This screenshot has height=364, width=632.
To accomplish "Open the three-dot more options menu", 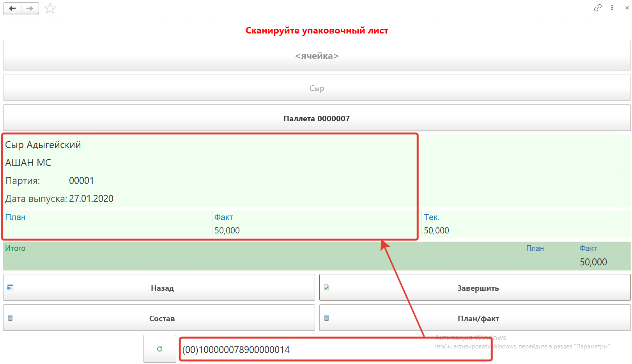I will coord(612,8).
